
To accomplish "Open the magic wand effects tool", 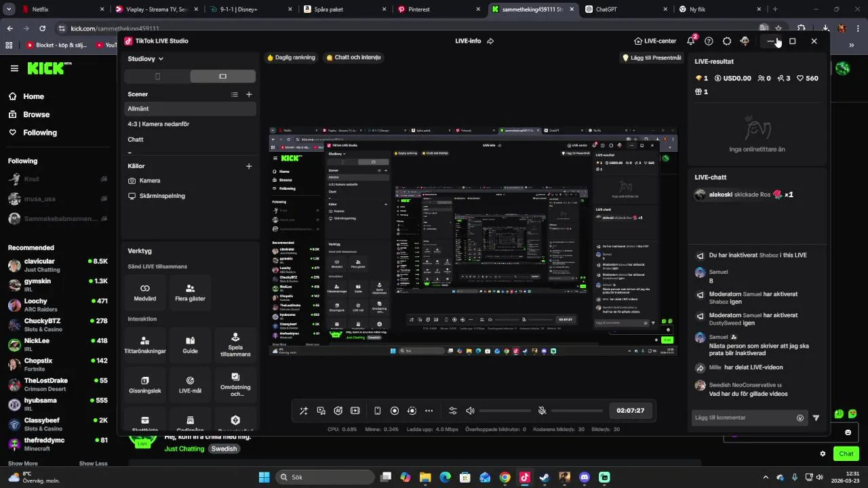I will [x=304, y=411].
